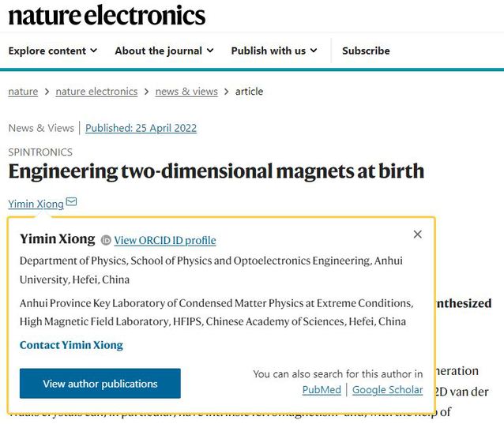Viewport: 504px width, 424px height.
Task: Click the article title heading
Action: click(x=216, y=171)
